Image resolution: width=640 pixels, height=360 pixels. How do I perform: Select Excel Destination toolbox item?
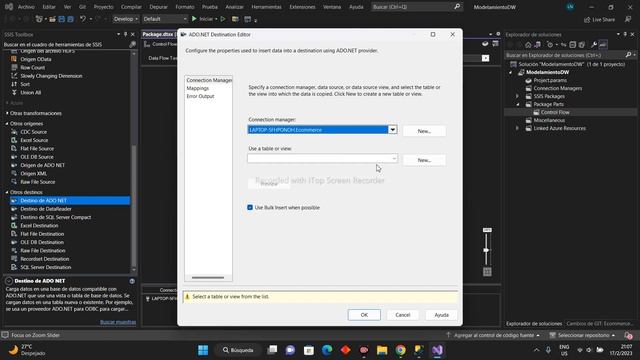coord(39,226)
